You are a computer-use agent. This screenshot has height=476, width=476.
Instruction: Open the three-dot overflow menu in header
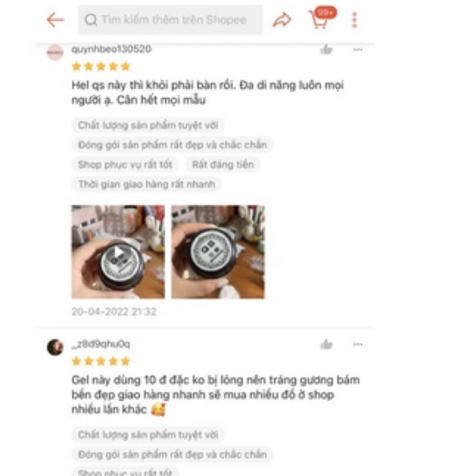tap(354, 20)
